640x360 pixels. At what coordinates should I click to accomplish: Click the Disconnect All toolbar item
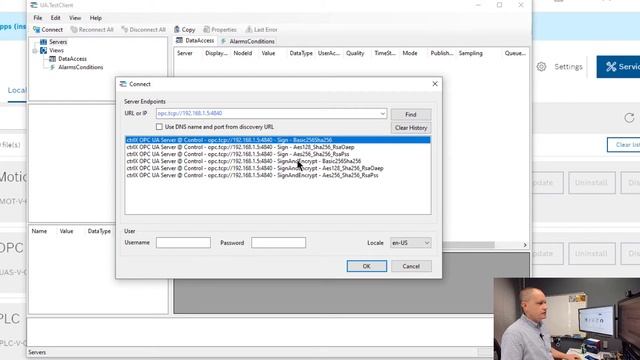(143, 30)
